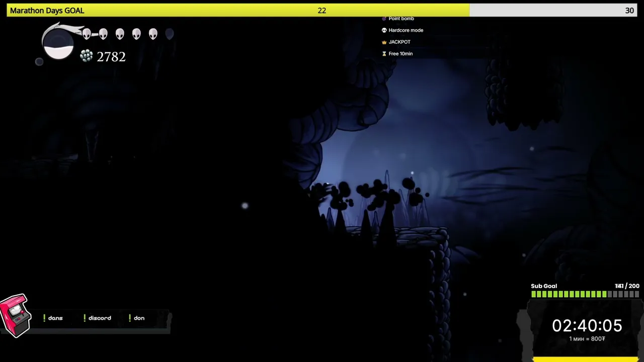
Task: Click the 02:40:05 countdown timer
Action: click(587, 326)
